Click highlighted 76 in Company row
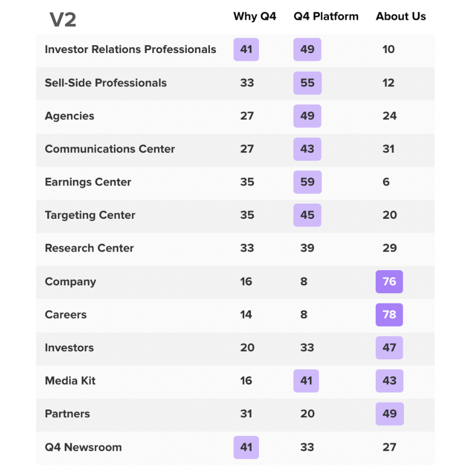 389,282
